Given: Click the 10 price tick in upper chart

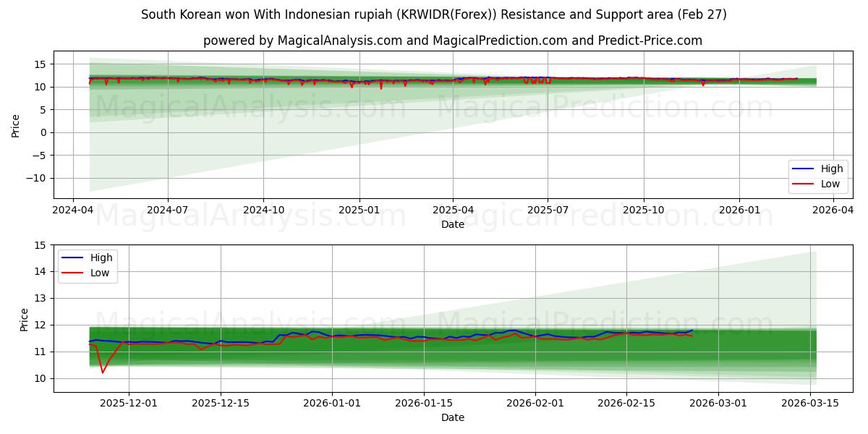Looking at the screenshot, I should (x=42, y=87).
